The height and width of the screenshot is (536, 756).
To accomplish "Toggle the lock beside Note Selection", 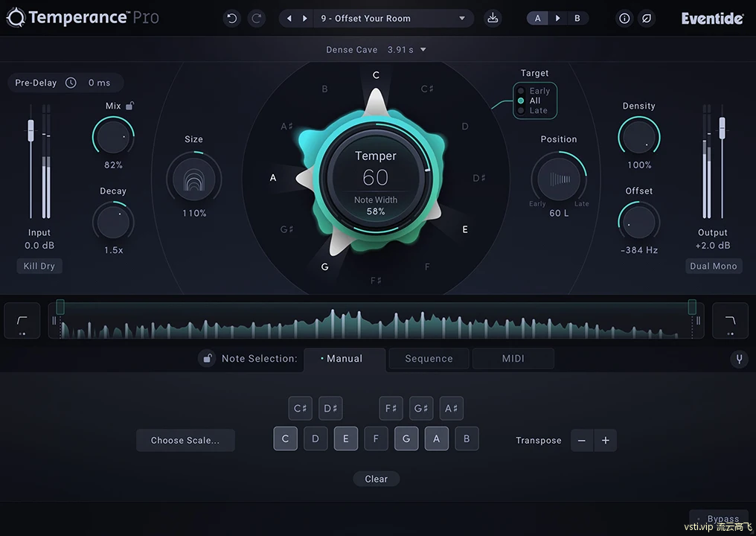I will (207, 358).
